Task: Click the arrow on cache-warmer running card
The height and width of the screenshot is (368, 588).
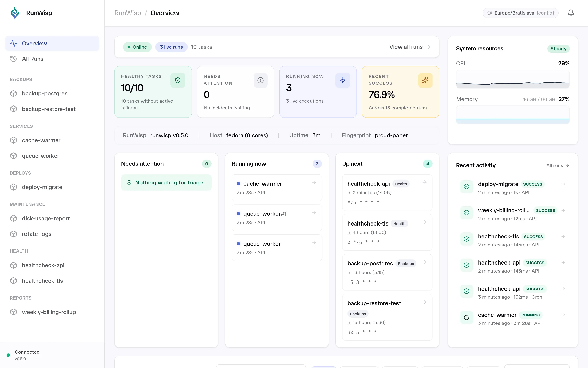Action: coord(314,182)
